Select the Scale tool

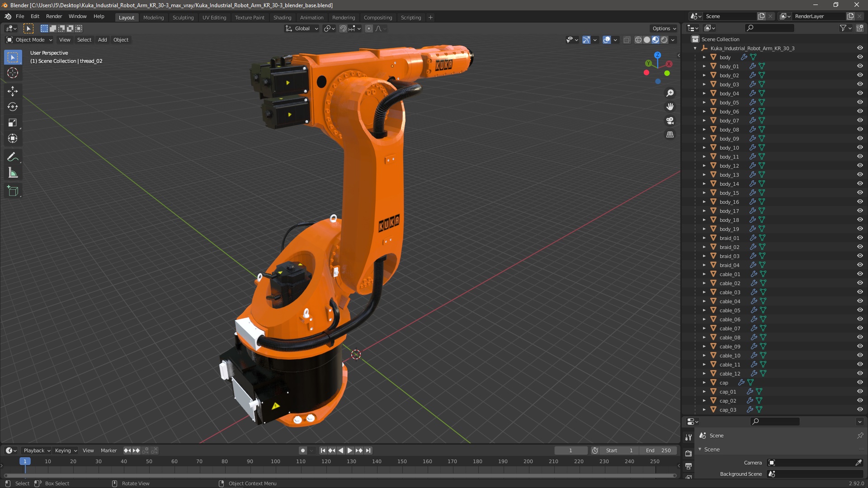13,123
